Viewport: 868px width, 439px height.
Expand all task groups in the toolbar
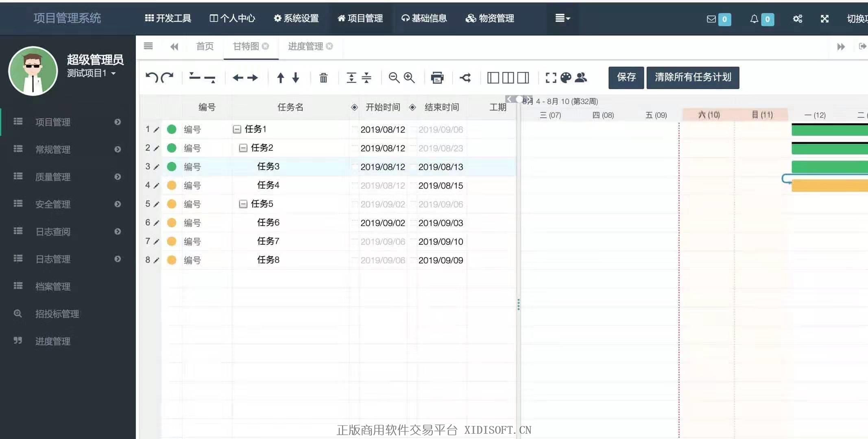point(351,77)
